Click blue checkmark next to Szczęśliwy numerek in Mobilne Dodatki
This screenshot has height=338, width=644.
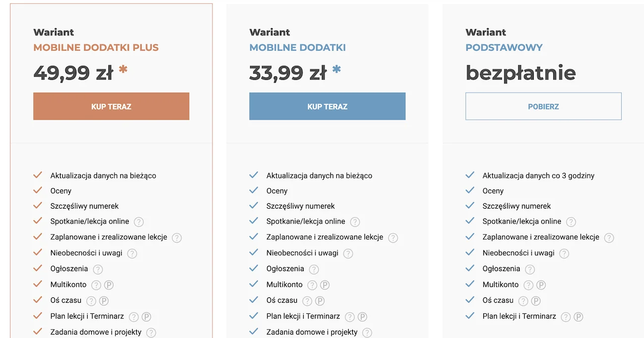[254, 206]
